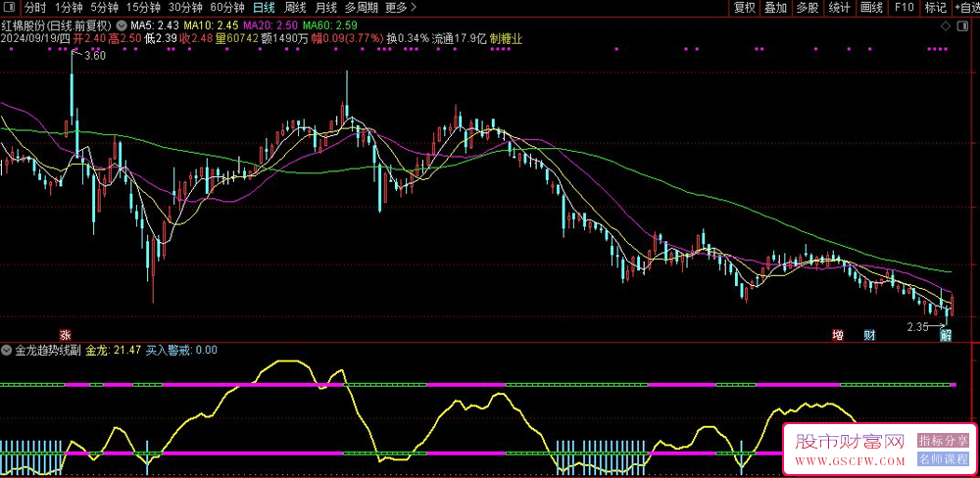Click the 红棉股份(日线.前复权) title

[57, 26]
